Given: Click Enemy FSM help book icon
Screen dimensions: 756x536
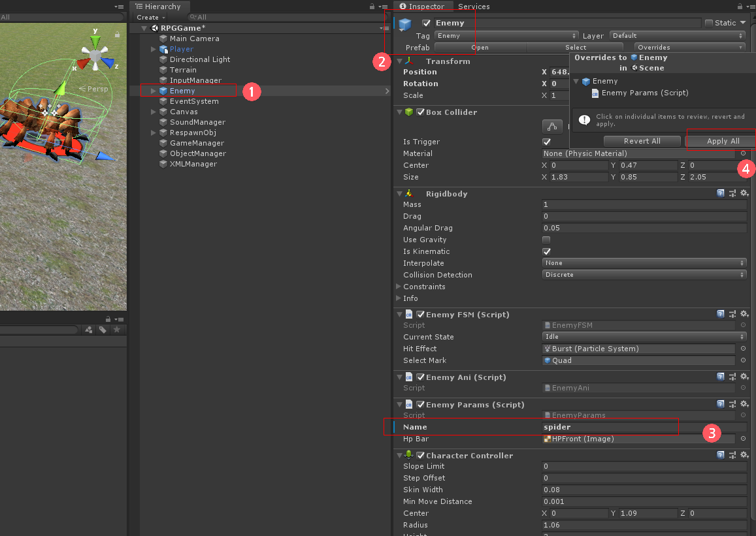Looking at the screenshot, I should (720, 314).
